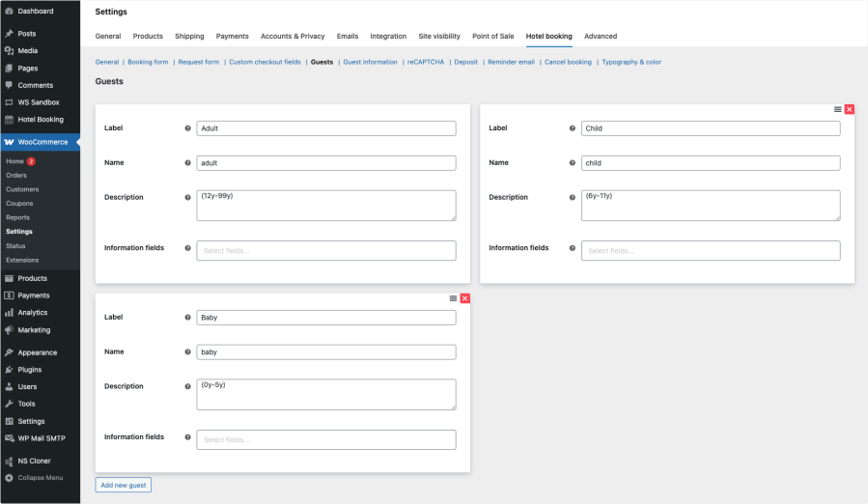Click the drag handle icon on Baby card
The width and height of the screenshot is (868, 504).
(x=453, y=299)
